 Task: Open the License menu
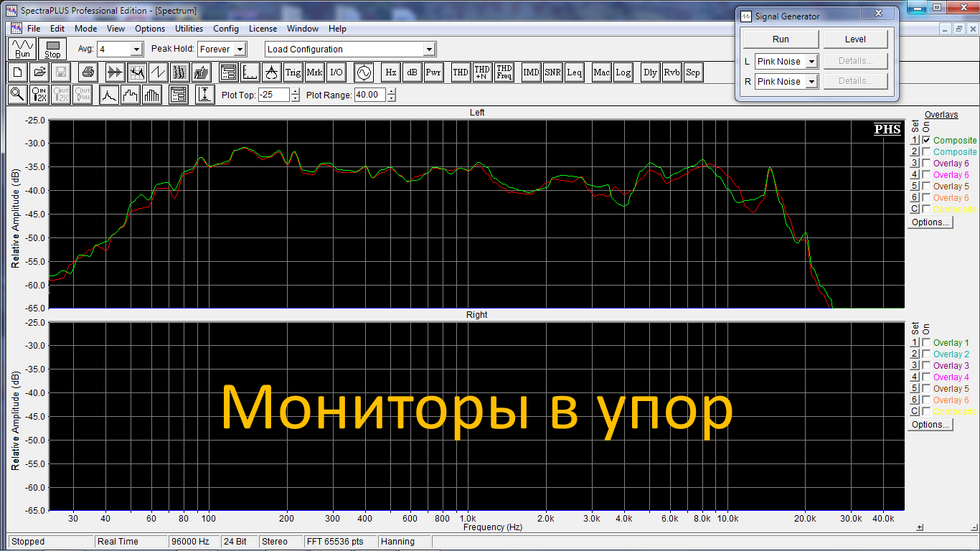pyautogui.click(x=263, y=29)
